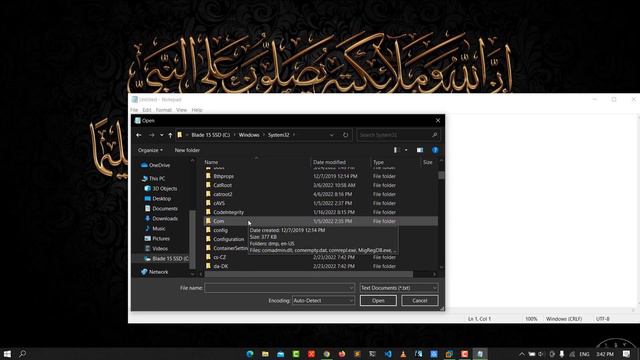Click the forward arrow in the Open dialog
The width and height of the screenshot is (640, 360).
[151, 135]
